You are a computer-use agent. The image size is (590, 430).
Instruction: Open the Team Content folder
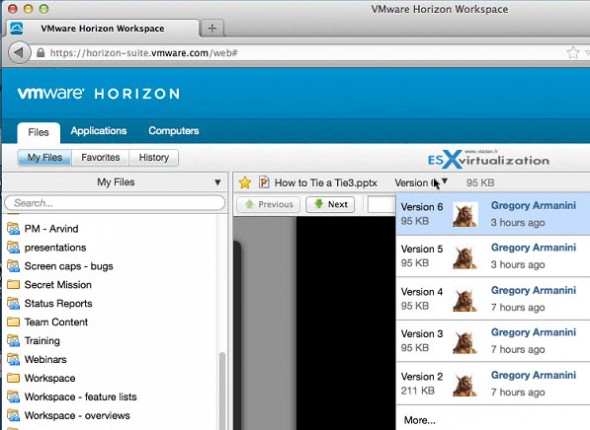pyautogui.click(x=56, y=322)
